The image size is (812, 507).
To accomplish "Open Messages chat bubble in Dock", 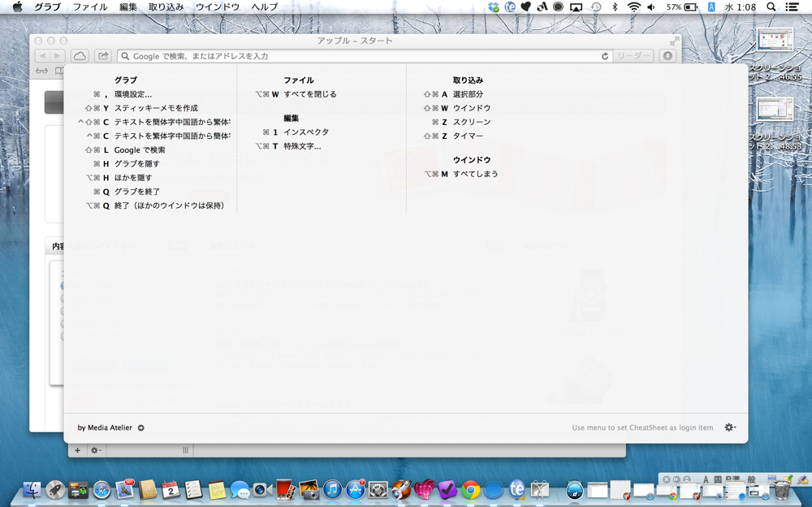I will pos(240,490).
